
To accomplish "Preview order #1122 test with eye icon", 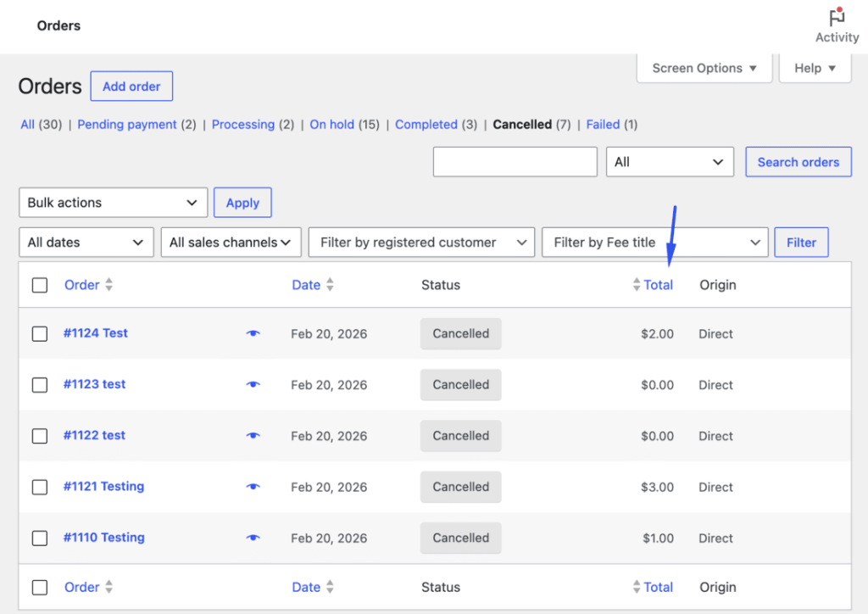I will tap(253, 435).
